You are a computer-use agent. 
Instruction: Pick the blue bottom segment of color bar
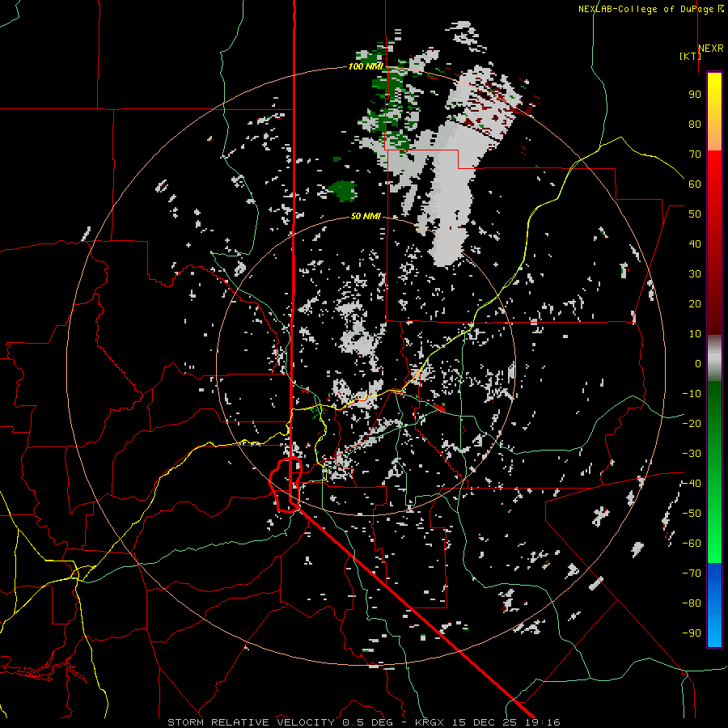point(714,604)
